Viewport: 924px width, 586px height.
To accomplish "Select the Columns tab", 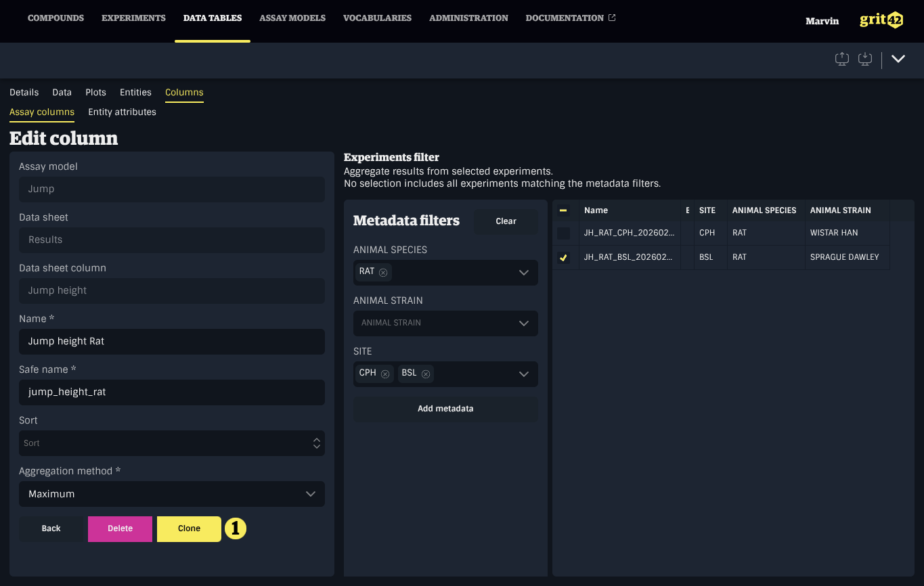I will (184, 92).
